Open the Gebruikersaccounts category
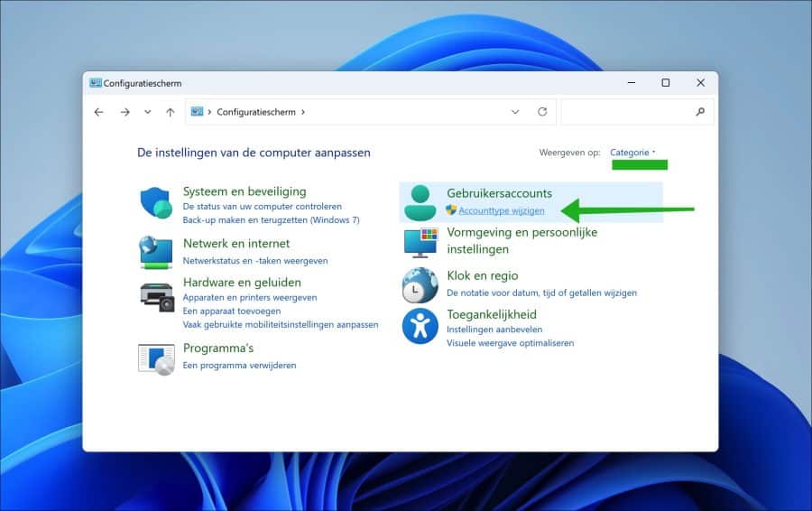This screenshot has height=511, width=812. (x=499, y=193)
